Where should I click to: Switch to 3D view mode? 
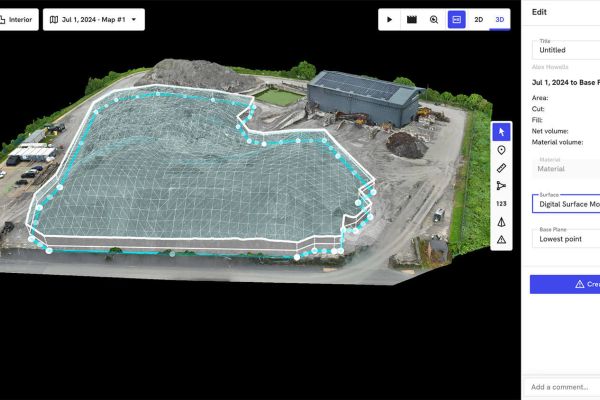coord(500,19)
